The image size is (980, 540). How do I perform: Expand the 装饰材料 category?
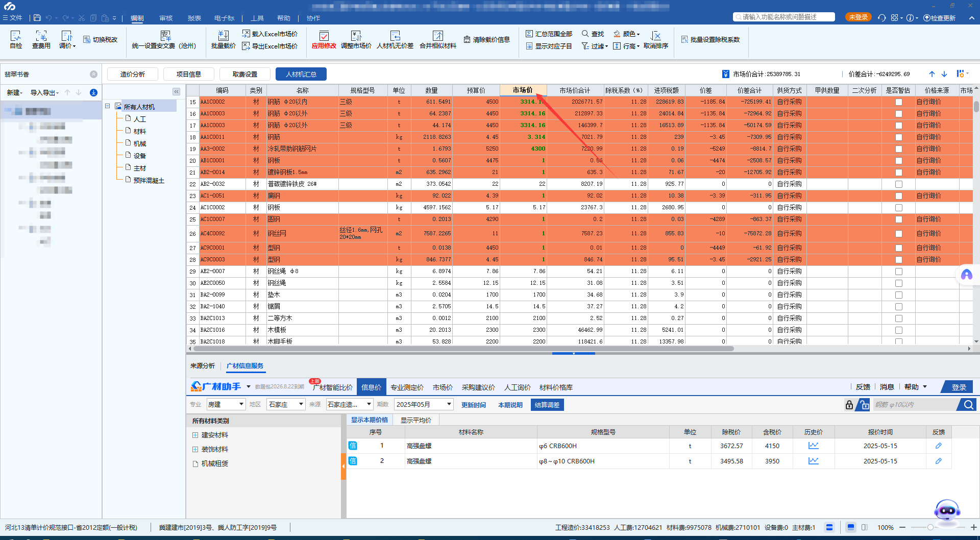coord(195,449)
